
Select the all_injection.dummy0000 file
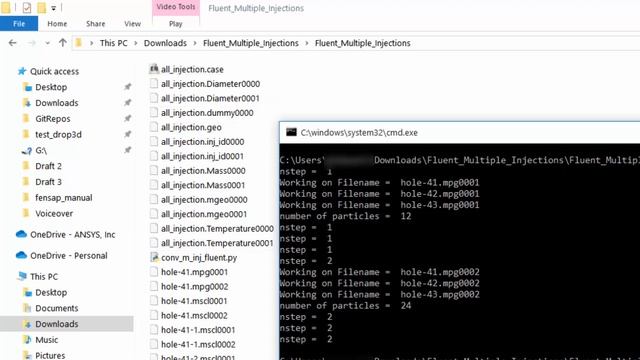tap(207, 113)
